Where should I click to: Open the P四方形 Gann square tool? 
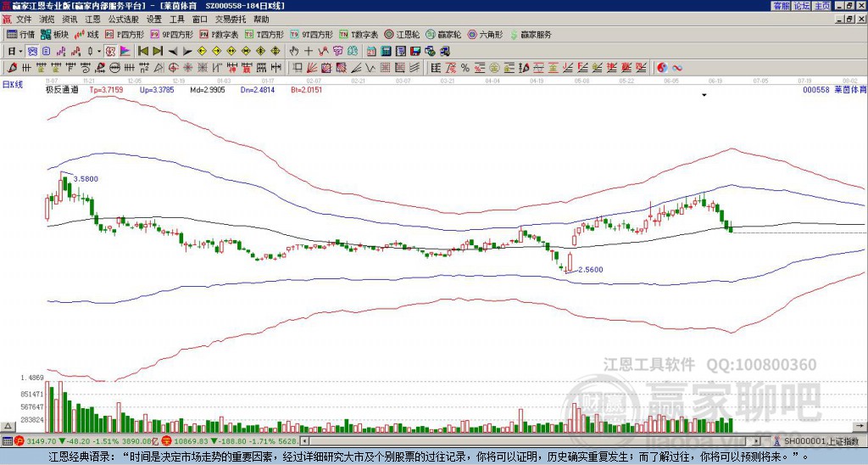(125, 34)
